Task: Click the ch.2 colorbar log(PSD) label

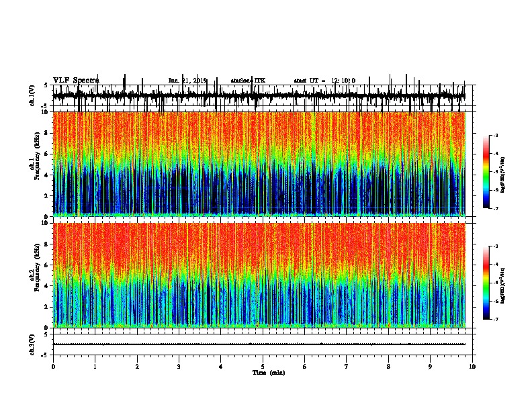Action: pyautogui.click(x=503, y=285)
